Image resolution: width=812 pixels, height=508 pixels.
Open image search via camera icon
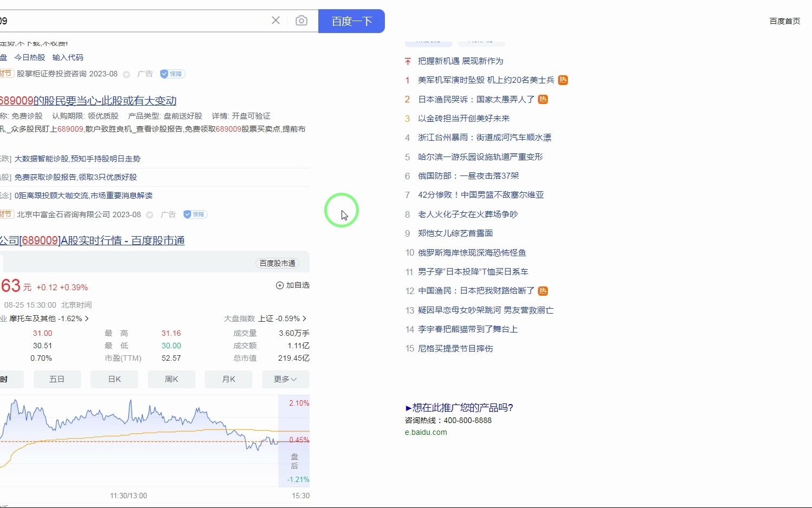pos(302,21)
